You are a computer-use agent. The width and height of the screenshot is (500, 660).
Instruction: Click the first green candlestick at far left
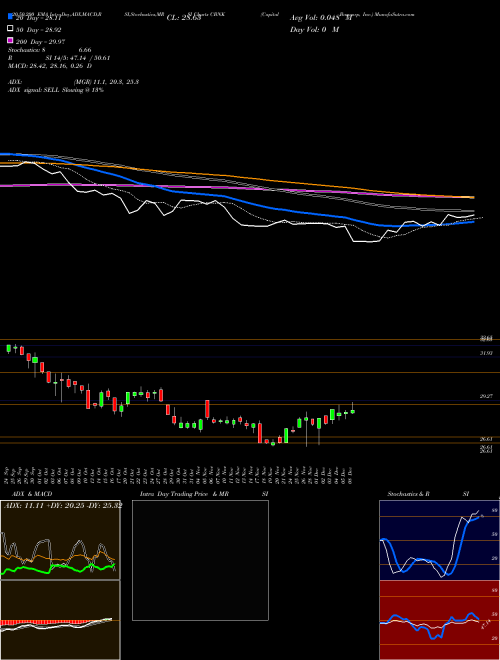pyautogui.click(x=8, y=349)
